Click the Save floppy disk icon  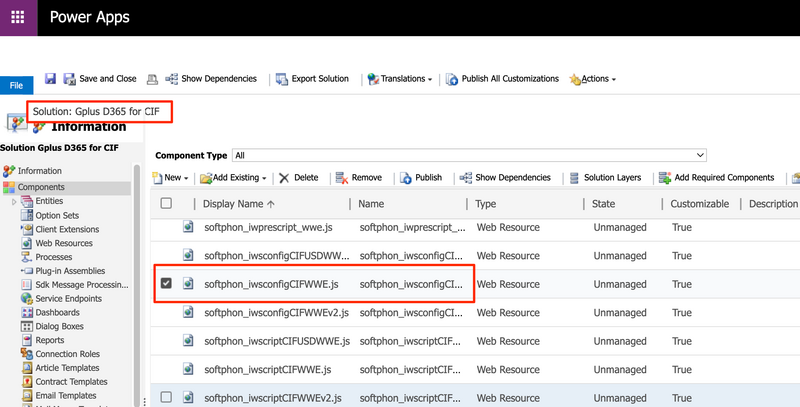pos(50,79)
